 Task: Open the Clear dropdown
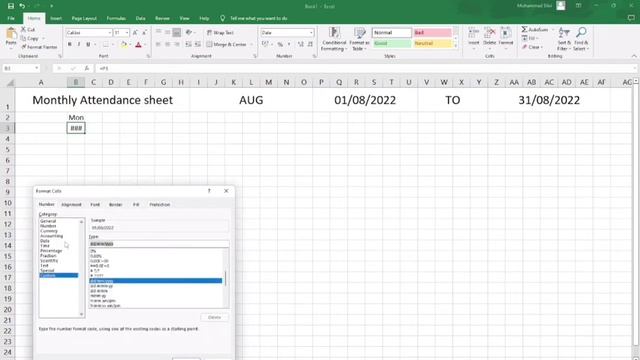click(x=532, y=47)
